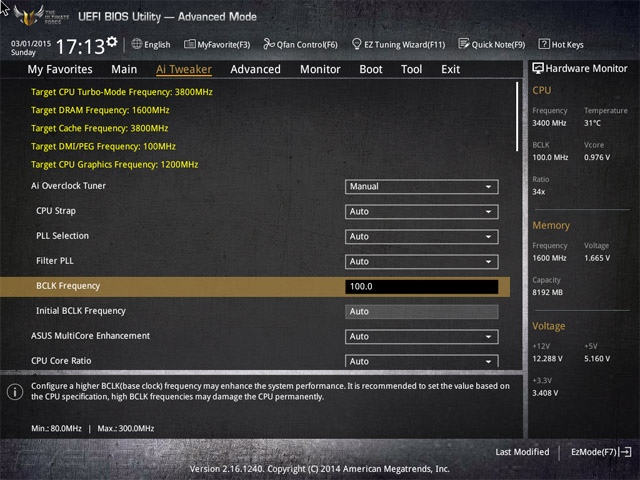Click the settings list scrollbar
Viewport: 640px width, 480px height.
pyautogui.click(x=517, y=116)
